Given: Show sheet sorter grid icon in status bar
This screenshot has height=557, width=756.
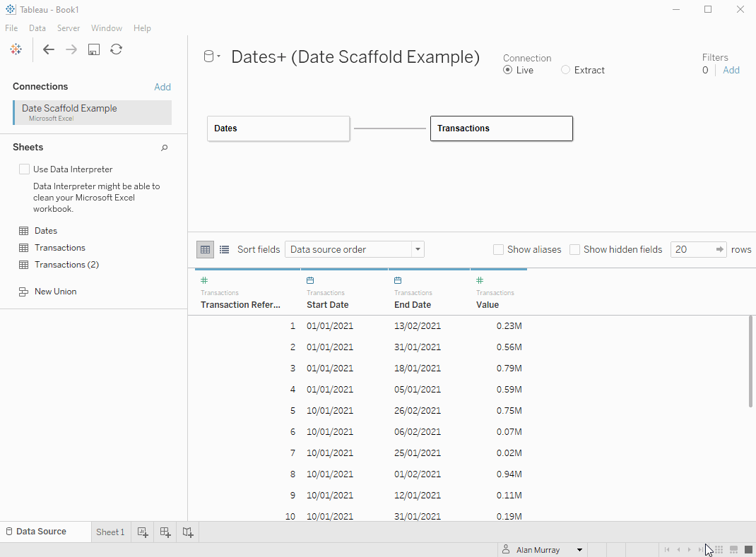Looking at the screenshot, I should click(x=719, y=550).
